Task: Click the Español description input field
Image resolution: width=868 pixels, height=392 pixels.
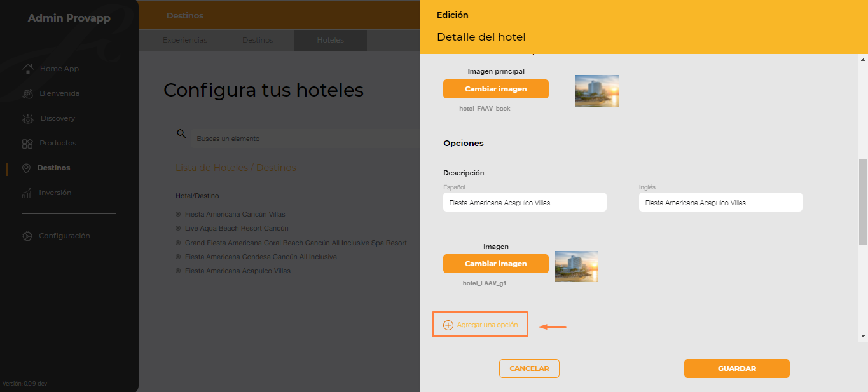Action: click(525, 203)
